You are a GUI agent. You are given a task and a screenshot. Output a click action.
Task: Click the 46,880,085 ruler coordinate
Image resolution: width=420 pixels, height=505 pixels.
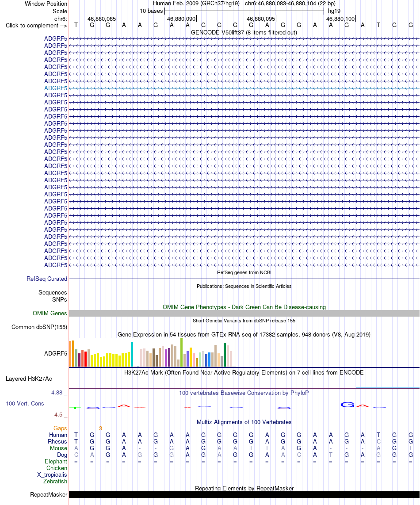click(102, 19)
